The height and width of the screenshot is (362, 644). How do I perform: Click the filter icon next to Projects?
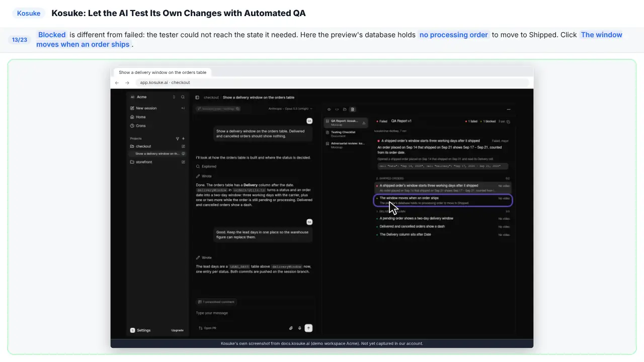[x=177, y=138]
